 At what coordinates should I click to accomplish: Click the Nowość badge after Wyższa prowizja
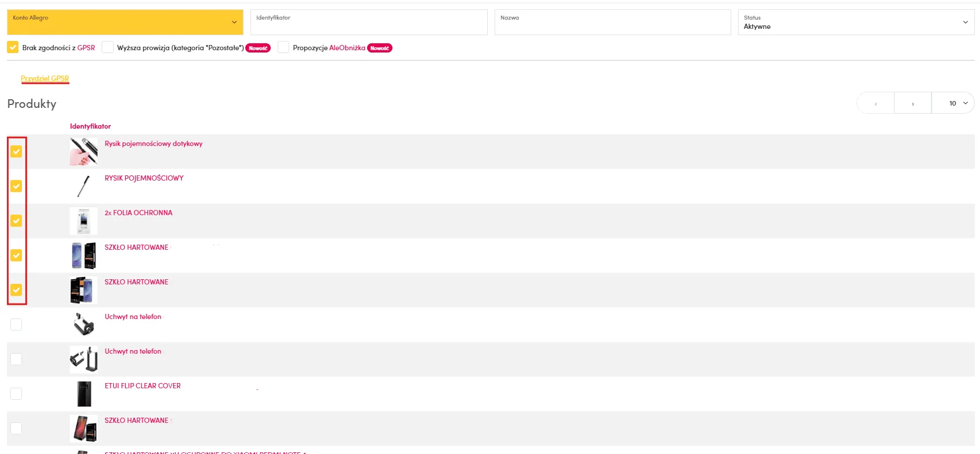pos(258,48)
